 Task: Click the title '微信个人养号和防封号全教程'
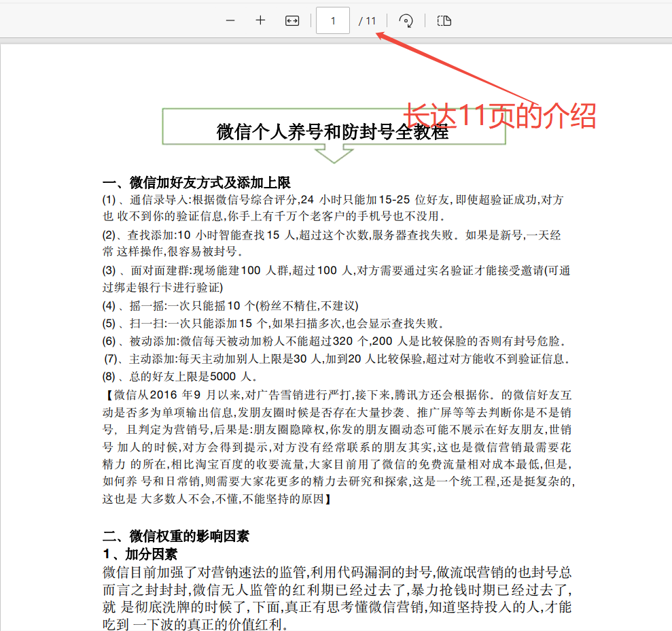tap(332, 132)
